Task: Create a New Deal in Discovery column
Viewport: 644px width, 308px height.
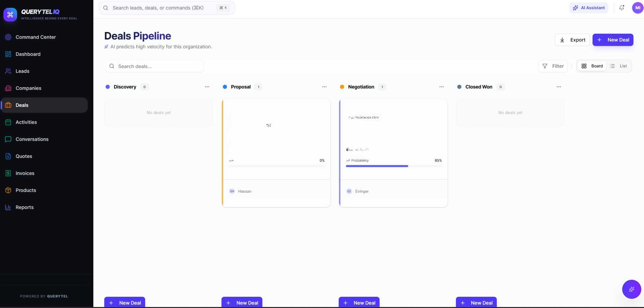Action: (x=124, y=303)
